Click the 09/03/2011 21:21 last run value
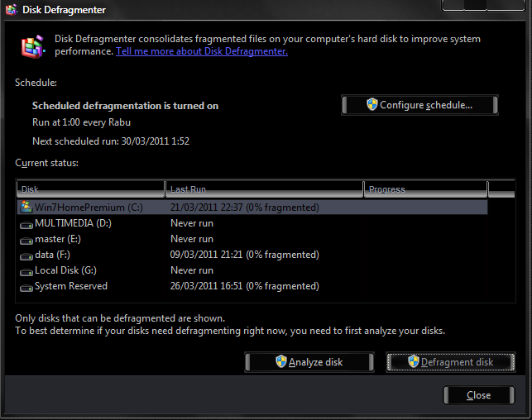The height and width of the screenshot is (420, 532). pyautogui.click(x=245, y=255)
